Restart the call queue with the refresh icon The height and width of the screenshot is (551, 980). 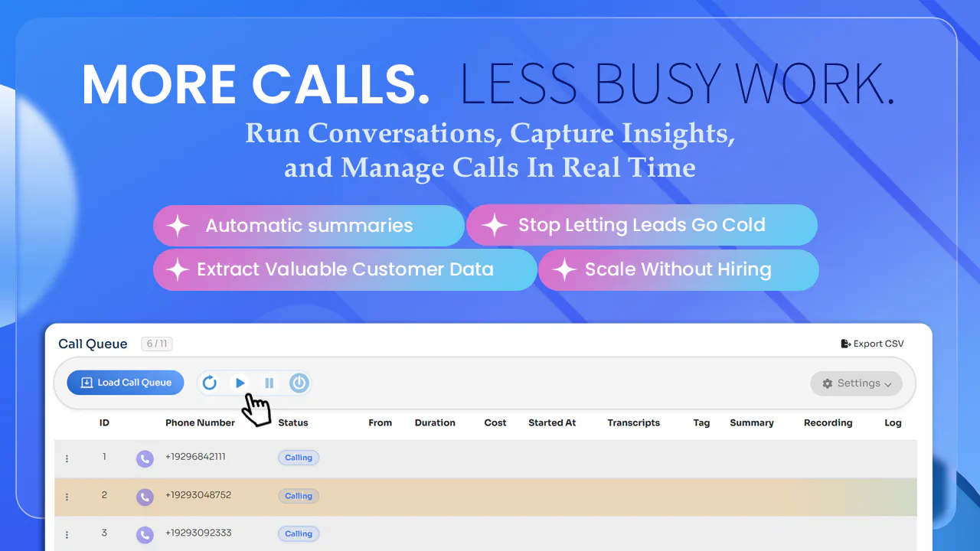click(210, 383)
